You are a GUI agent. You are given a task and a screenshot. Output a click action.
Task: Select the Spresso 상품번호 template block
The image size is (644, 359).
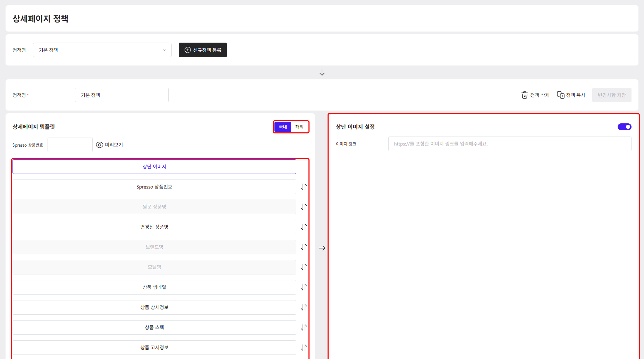pyautogui.click(x=154, y=187)
